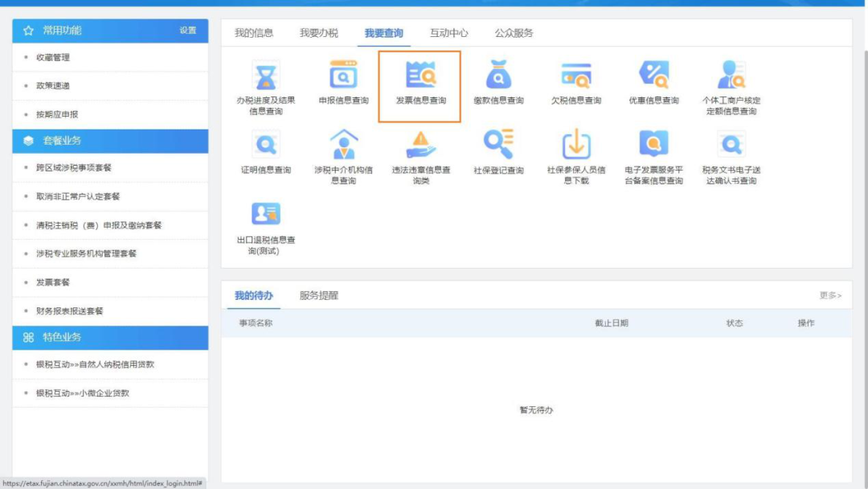Open 缴款信息查询 money bag icon
The width and height of the screenshot is (868, 489).
click(498, 75)
